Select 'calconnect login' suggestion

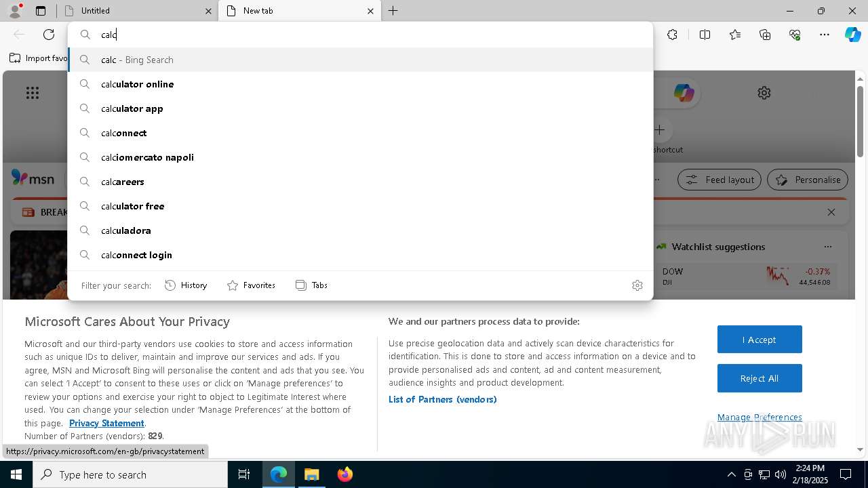[361, 255]
